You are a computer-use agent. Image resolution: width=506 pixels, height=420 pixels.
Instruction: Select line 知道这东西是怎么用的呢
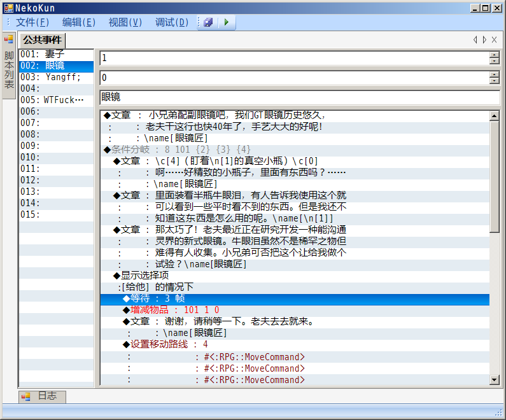click(x=295, y=218)
